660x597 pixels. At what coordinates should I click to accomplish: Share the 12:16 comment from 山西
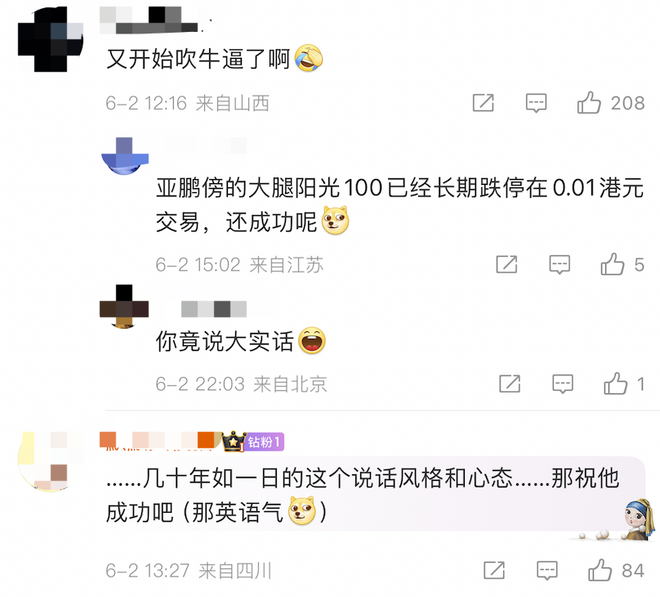click(x=483, y=103)
